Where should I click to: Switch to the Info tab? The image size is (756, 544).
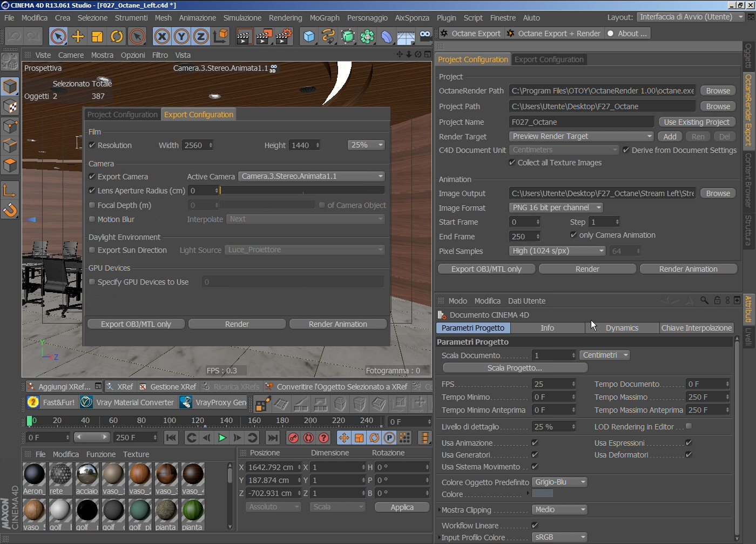click(x=548, y=328)
